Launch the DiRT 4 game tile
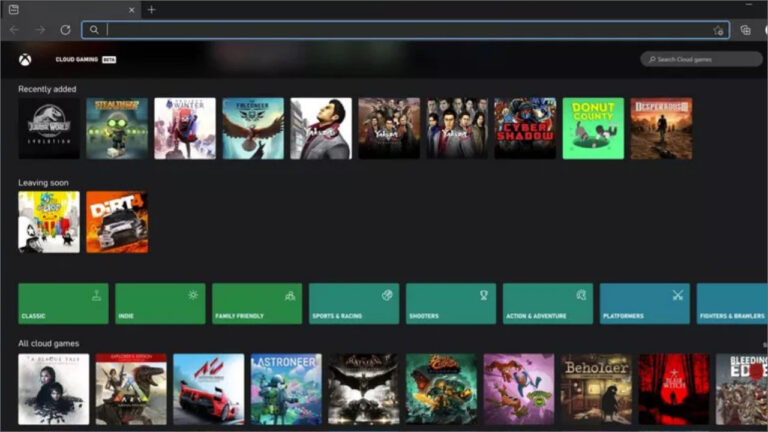 [x=117, y=222]
